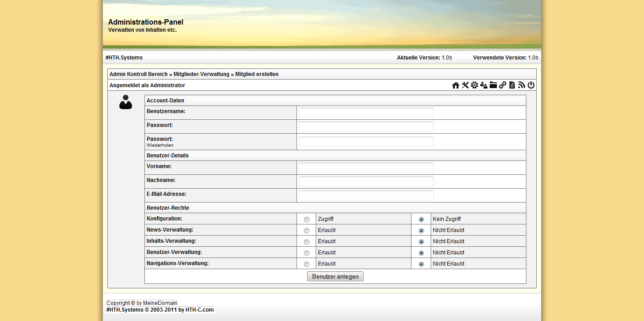
Task: Open the Admin Kontroll Bereich breadcrumb
Action: (139, 74)
